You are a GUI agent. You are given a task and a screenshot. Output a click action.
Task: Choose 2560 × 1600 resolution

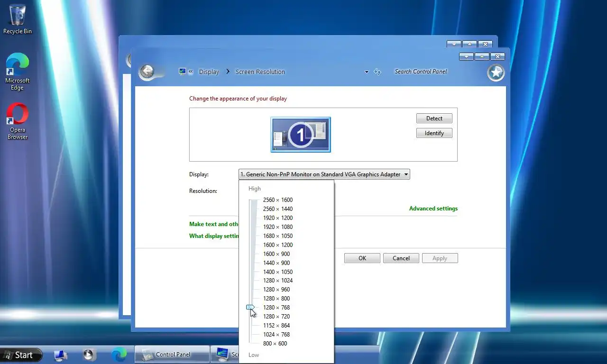tap(278, 200)
